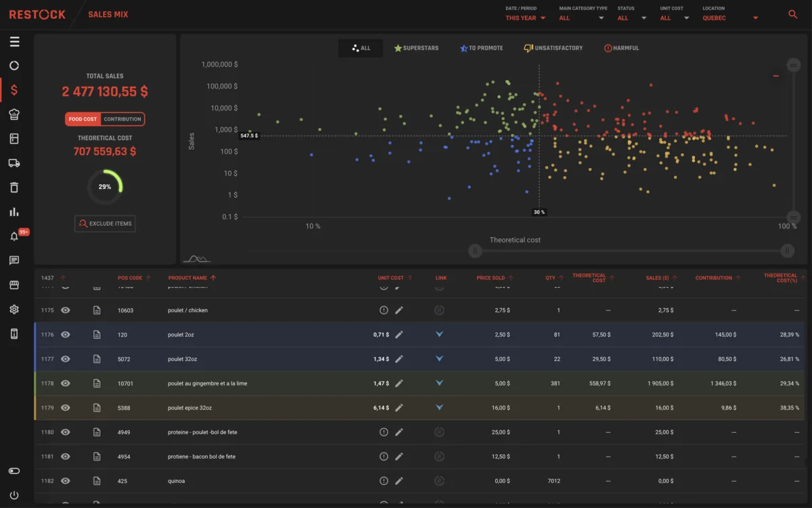Viewport: 812px width, 508px height.
Task: Sort by the Qty column header
Action: 554,278
